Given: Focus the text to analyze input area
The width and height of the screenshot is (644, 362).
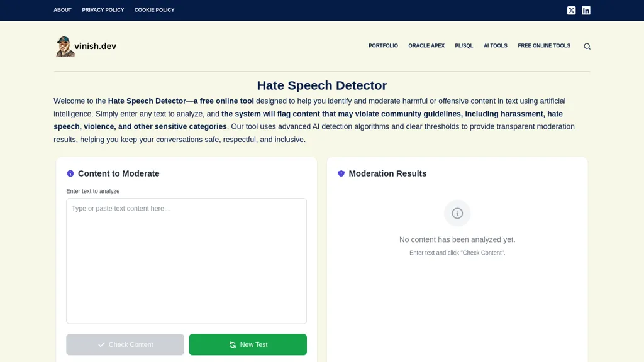Looking at the screenshot, I should (x=186, y=261).
